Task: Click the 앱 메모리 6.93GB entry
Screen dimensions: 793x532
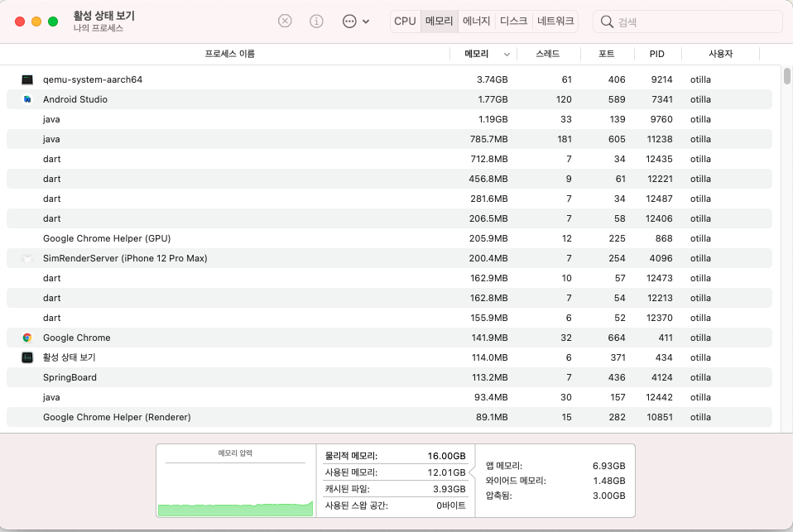Action: [x=555, y=466]
